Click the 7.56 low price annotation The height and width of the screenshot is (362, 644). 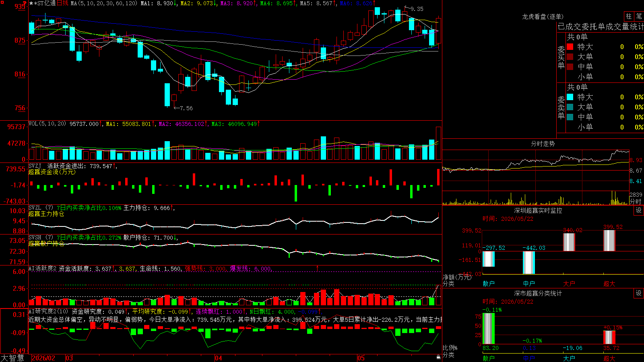pyautogui.click(x=186, y=108)
